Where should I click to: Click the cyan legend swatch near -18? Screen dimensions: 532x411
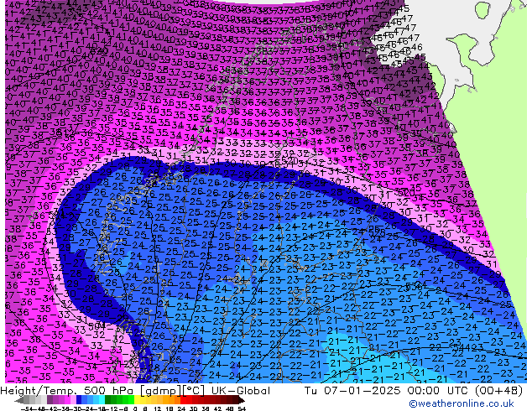(102, 400)
